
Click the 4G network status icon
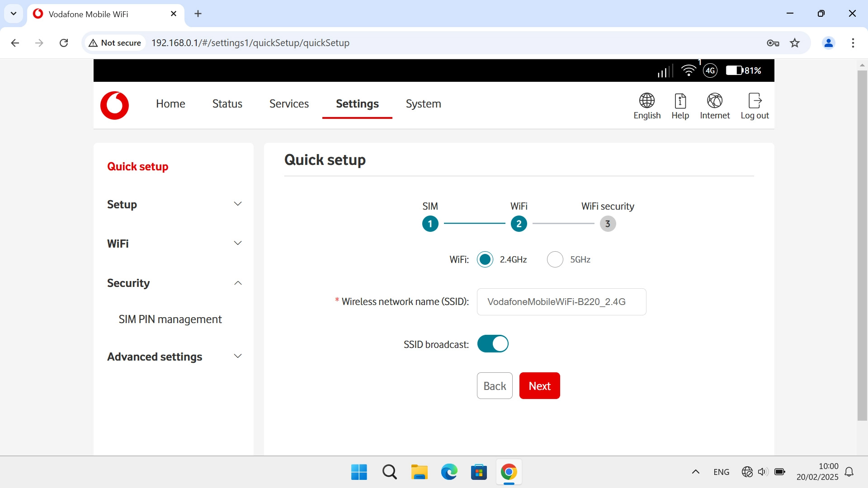coord(710,70)
